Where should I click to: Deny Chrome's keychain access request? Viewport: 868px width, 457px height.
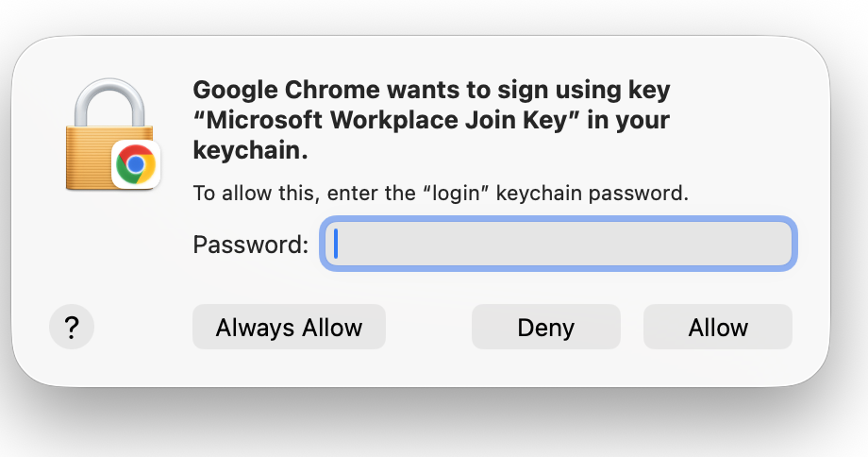(x=546, y=327)
